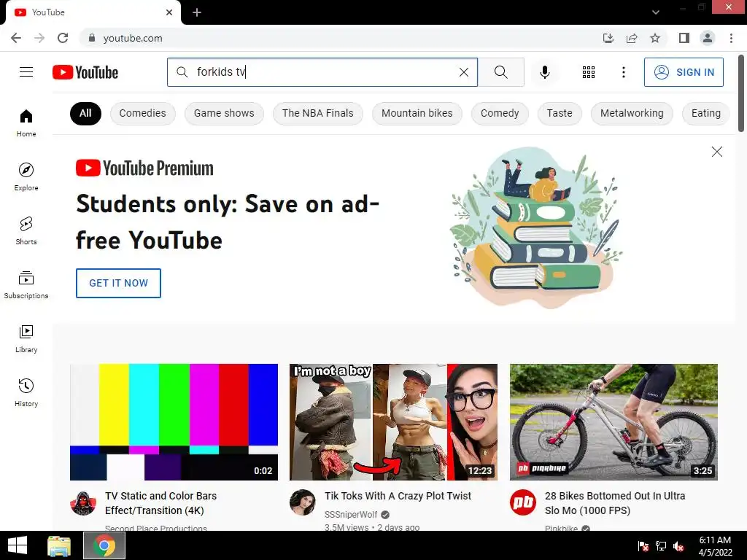The image size is (747, 560).
Task: Open History in sidebar
Action: coord(26,392)
